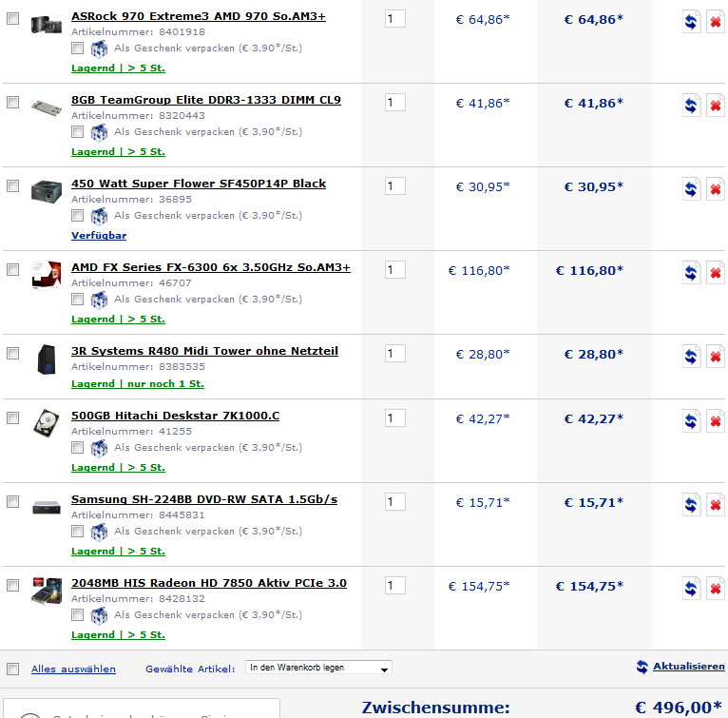The image size is (728, 718).
Task: Click the Alles auswählen link
Action: pyautogui.click(x=73, y=669)
